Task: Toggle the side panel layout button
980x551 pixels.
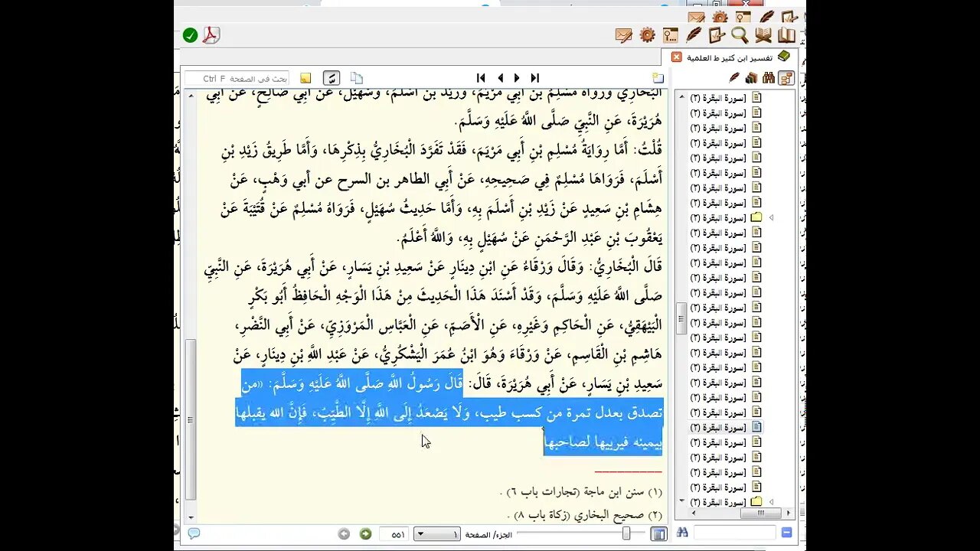Action: tap(658, 534)
